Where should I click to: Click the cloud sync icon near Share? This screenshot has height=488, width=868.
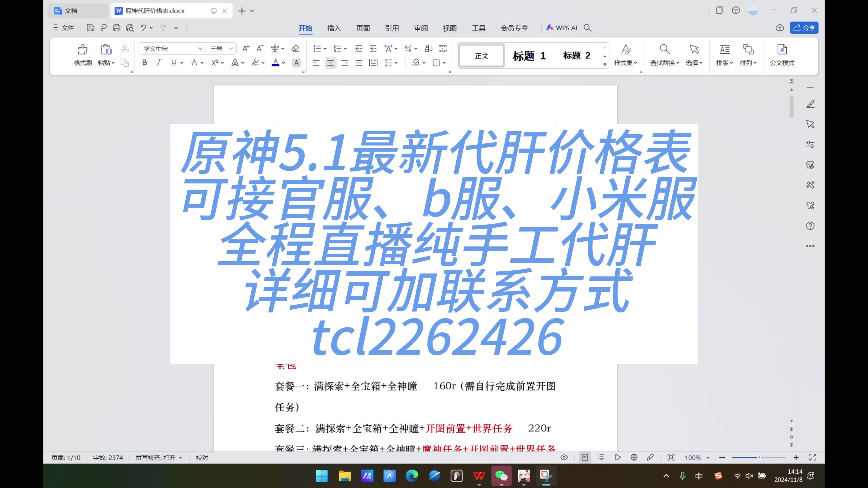tap(780, 28)
